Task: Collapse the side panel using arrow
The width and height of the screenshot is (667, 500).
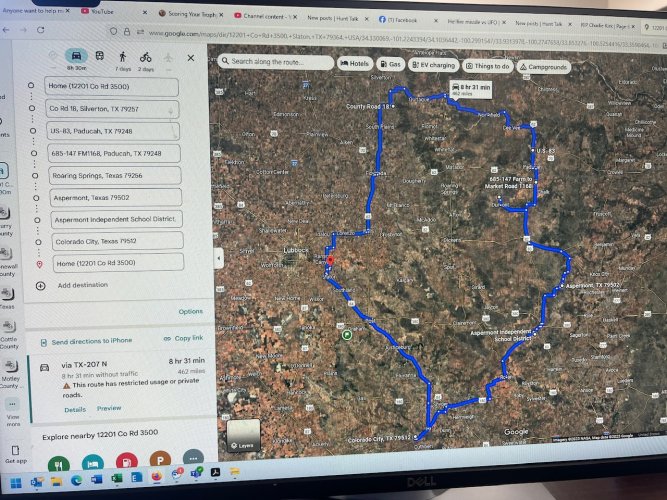Action: point(221,260)
